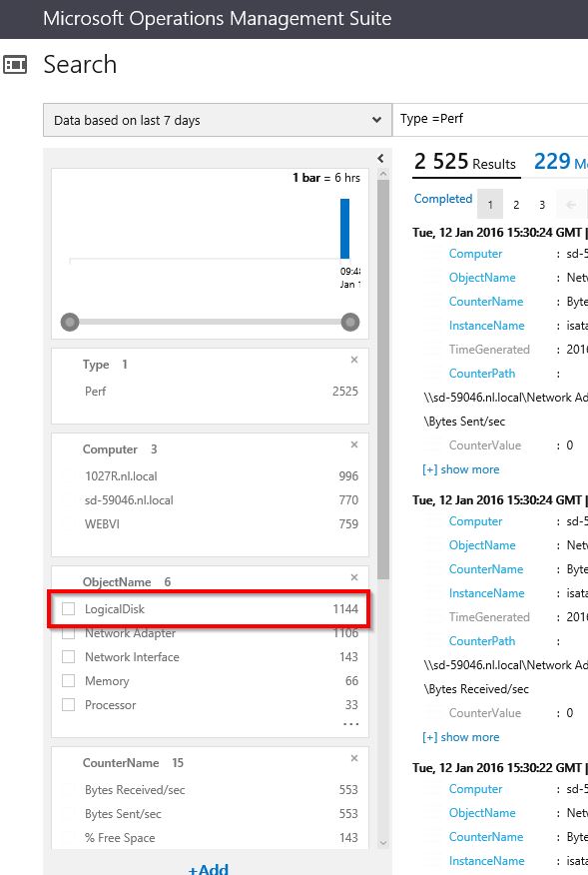588x875 pixels.
Task: Select the Processor checkbox
Action: (x=67, y=705)
